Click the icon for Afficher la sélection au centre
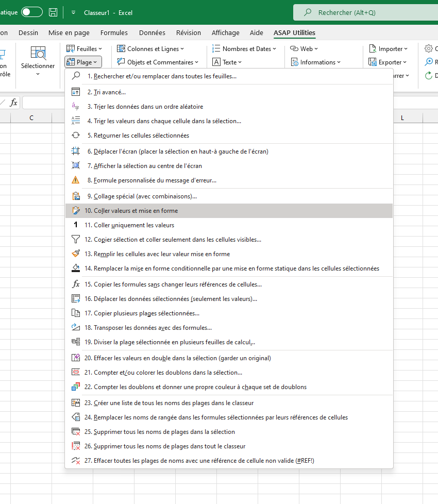Screen dimensions: 438x504 coord(76,165)
